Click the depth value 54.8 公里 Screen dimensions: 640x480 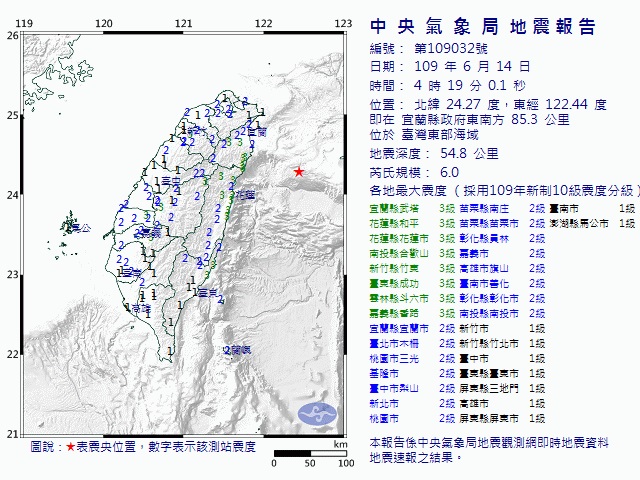click(x=469, y=153)
